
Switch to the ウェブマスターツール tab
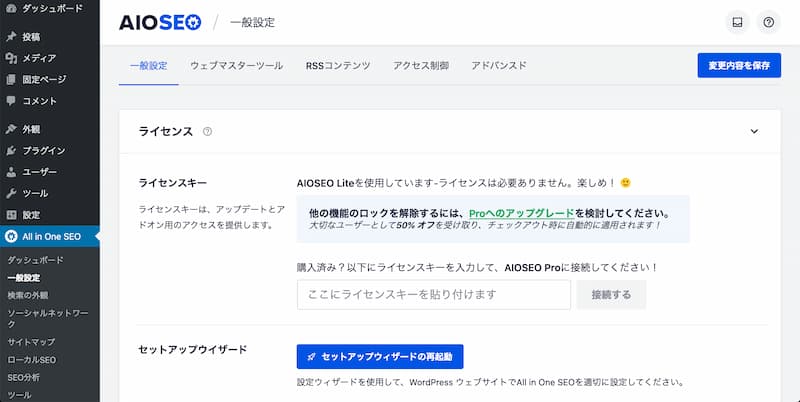(x=236, y=65)
